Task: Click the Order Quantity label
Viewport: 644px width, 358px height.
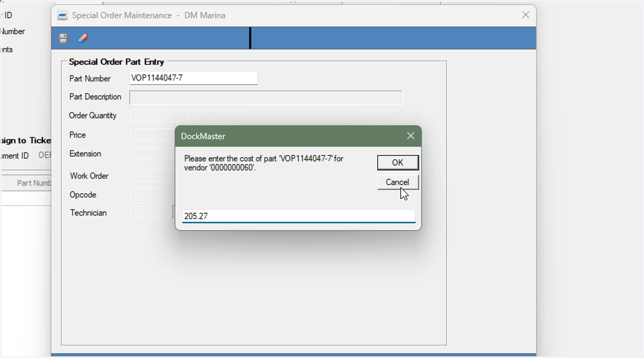Action: point(93,116)
